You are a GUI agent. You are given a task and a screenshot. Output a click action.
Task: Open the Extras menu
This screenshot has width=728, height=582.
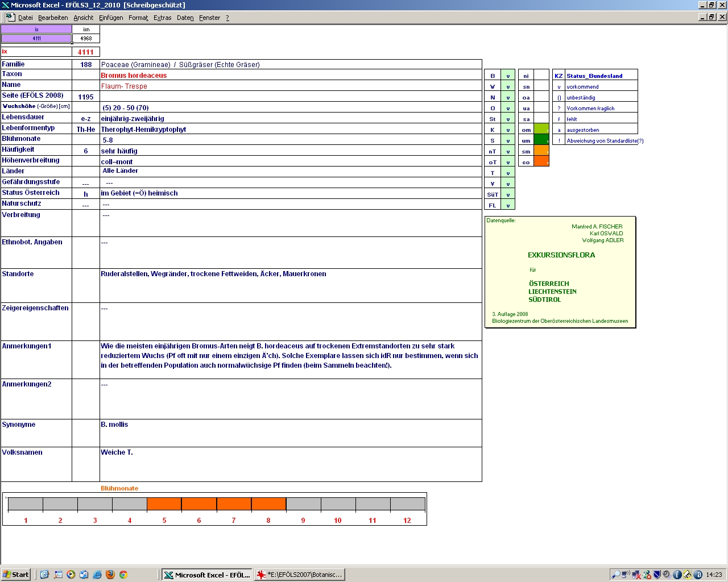(162, 18)
